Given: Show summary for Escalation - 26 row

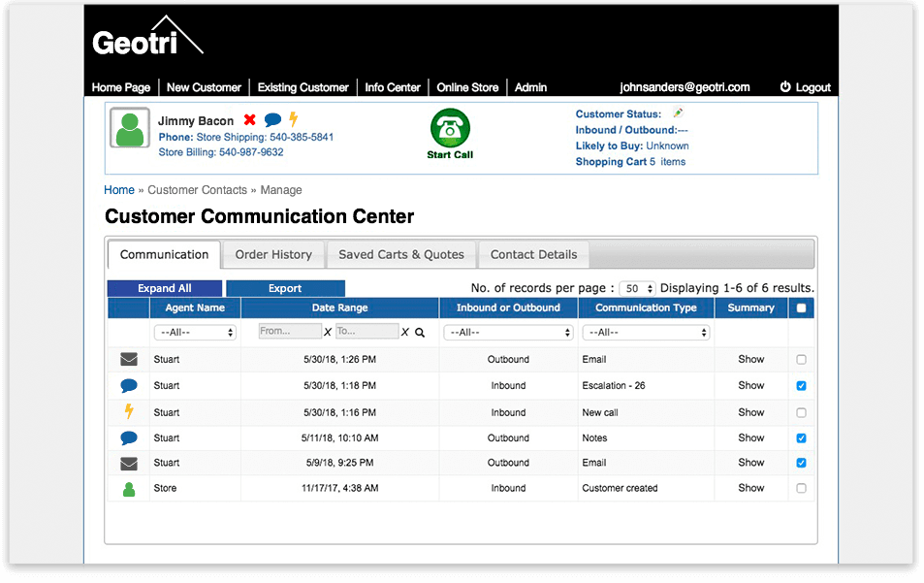Looking at the screenshot, I should coord(750,385).
